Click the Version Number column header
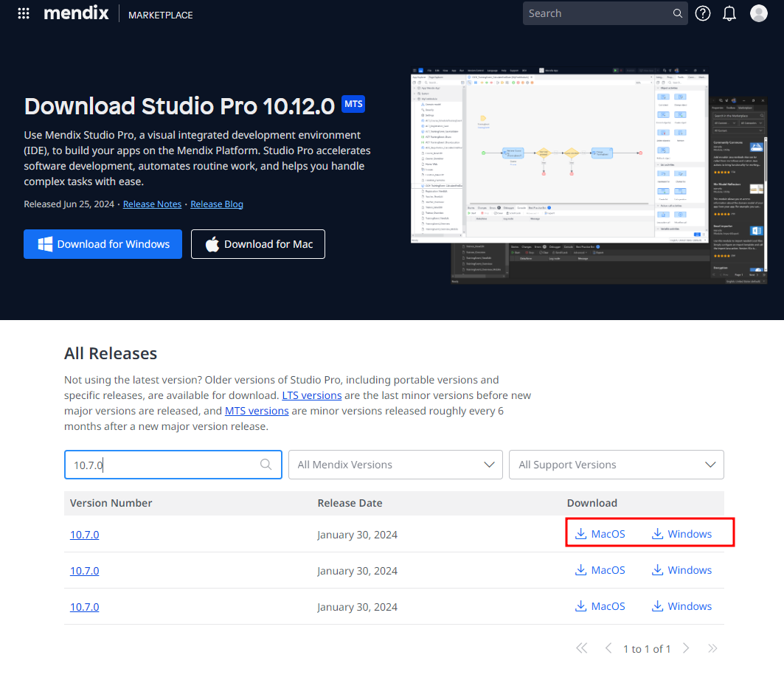 (x=111, y=503)
